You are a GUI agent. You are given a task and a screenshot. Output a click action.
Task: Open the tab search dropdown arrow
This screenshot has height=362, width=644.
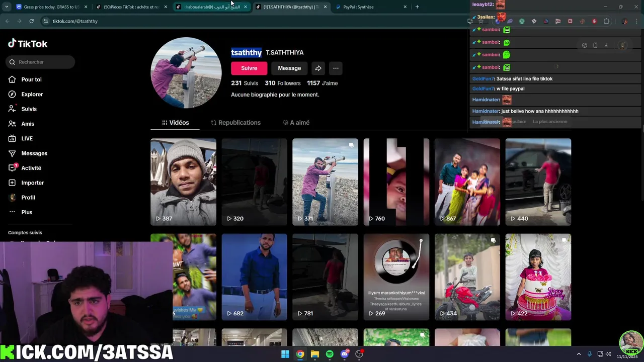(x=7, y=7)
